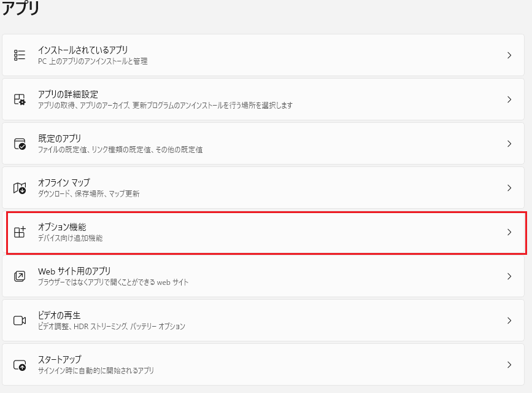The image size is (532, 393).
Task: Click the サインイン時に自動的に開始されるアプリ description
Action: (x=96, y=370)
